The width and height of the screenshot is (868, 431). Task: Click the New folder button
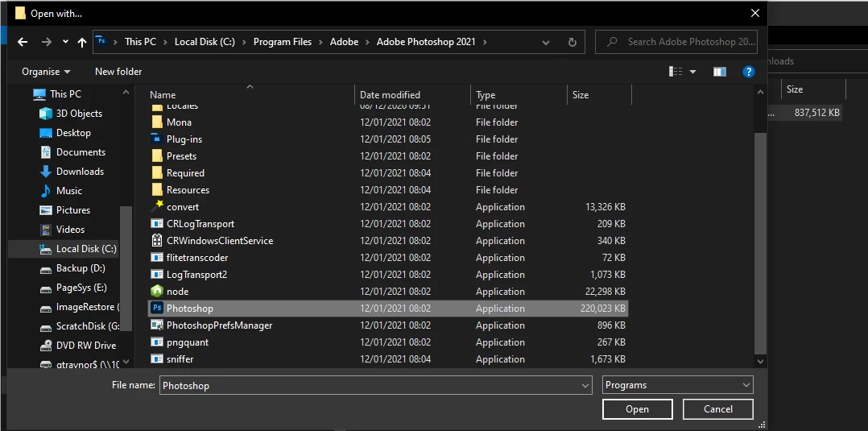118,72
